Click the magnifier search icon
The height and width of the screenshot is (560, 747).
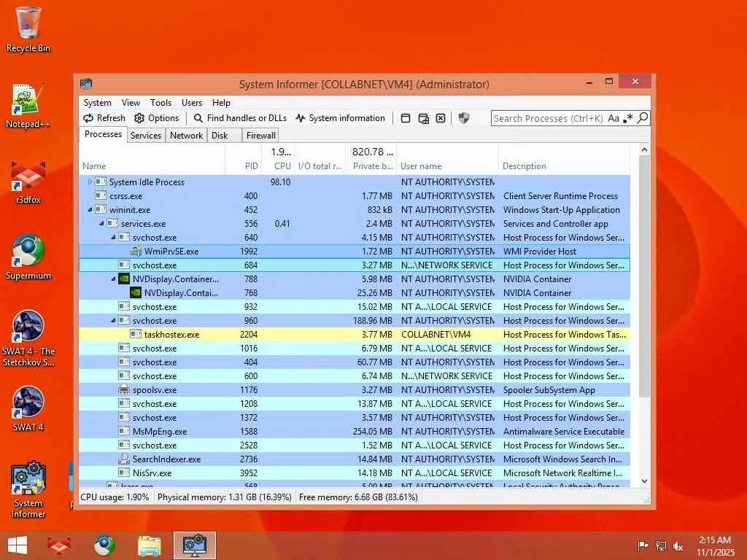[x=643, y=117]
